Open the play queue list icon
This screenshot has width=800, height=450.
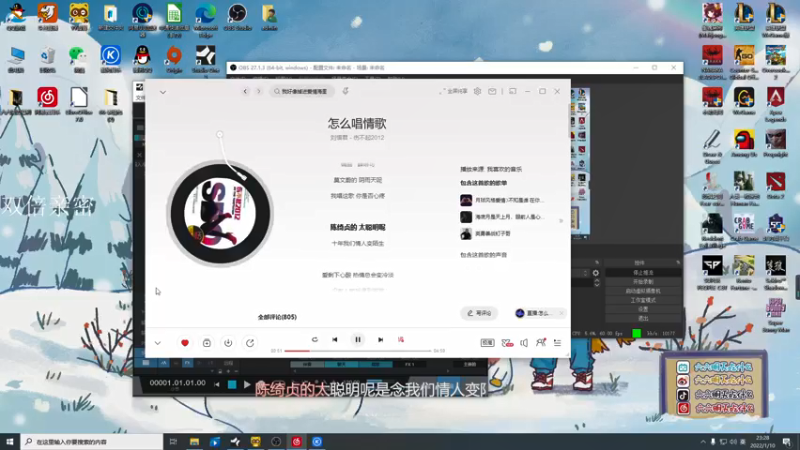click(x=557, y=343)
